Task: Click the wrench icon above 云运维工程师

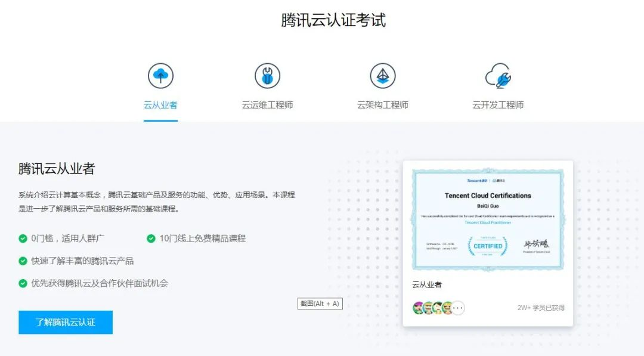Action: [x=267, y=76]
